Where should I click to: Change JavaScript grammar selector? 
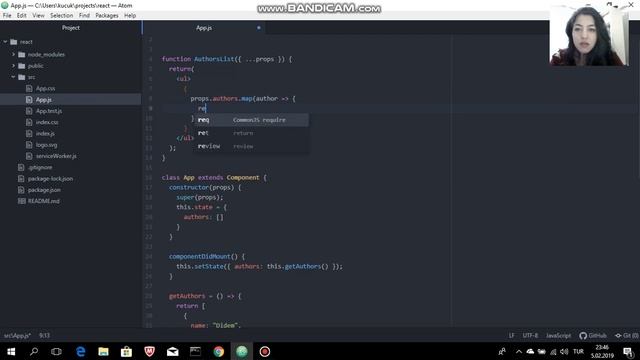point(558,336)
